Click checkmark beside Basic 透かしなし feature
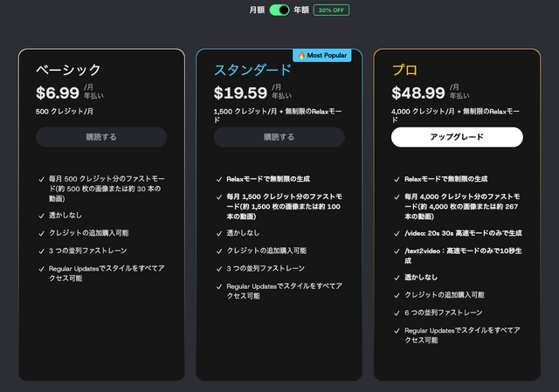This screenshot has height=392, width=559. [41, 216]
